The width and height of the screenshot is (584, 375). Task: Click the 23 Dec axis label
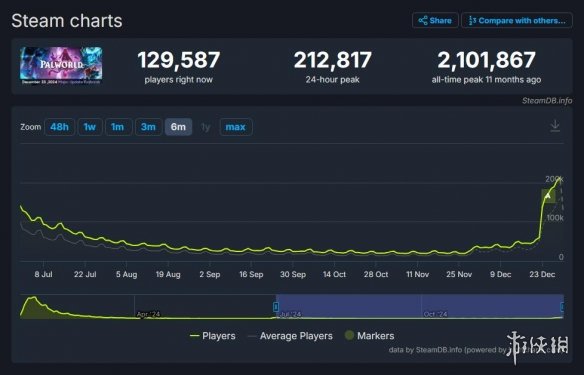tap(542, 274)
